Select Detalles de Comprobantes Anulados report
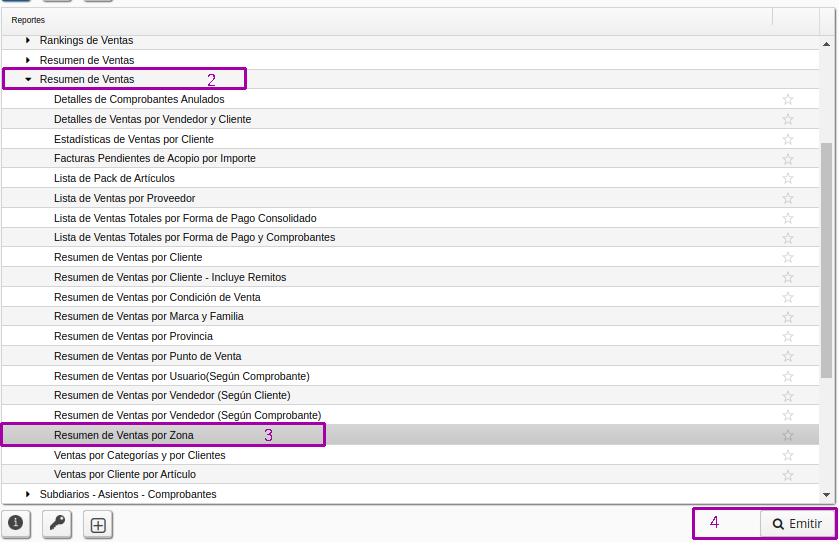The image size is (839, 542). [x=410, y=99]
